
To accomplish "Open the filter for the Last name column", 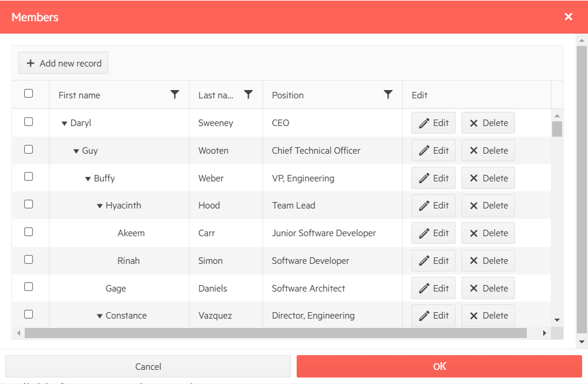I will [x=248, y=94].
